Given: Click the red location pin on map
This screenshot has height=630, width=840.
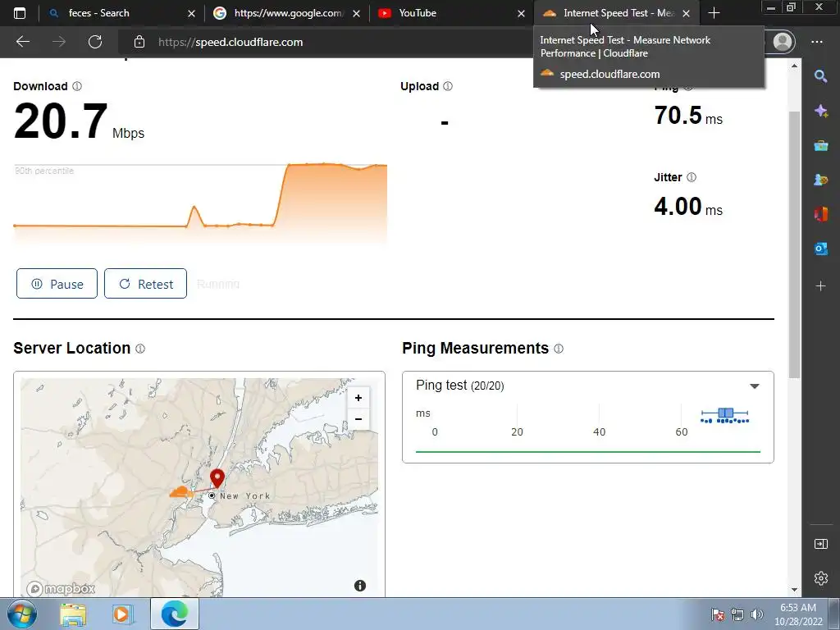Looking at the screenshot, I should (217, 478).
